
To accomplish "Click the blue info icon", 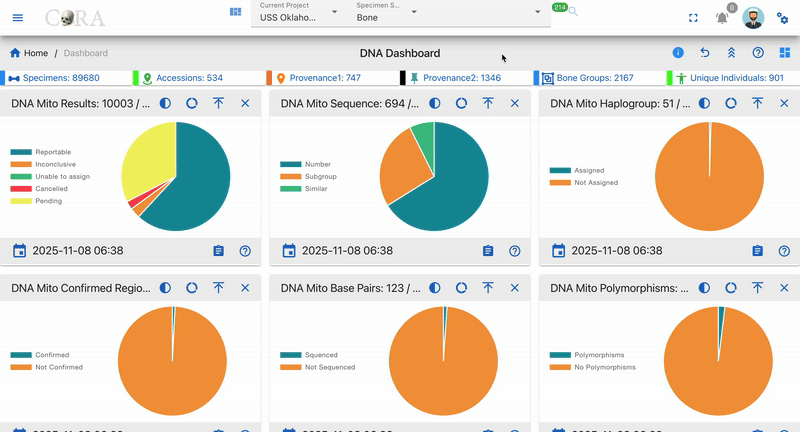I will tap(678, 53).
